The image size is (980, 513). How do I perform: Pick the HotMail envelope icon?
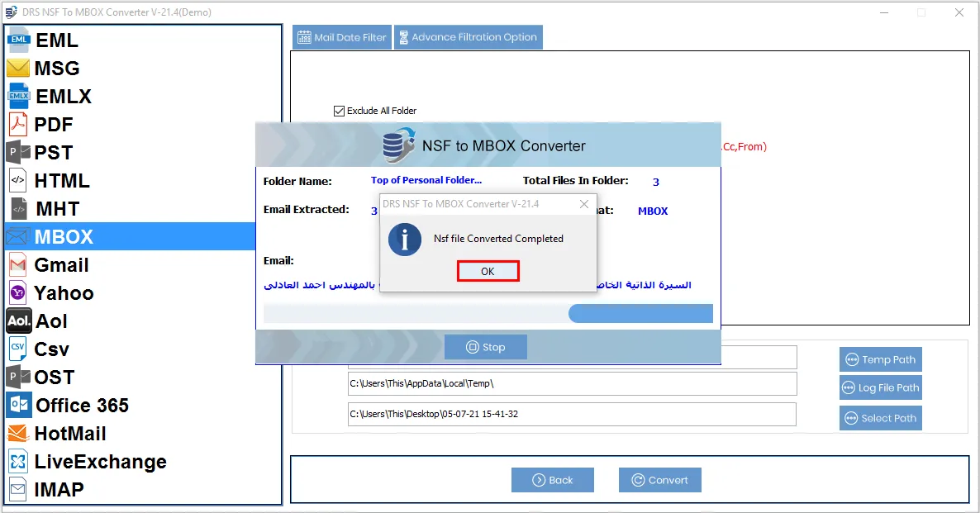click(18, 433)
